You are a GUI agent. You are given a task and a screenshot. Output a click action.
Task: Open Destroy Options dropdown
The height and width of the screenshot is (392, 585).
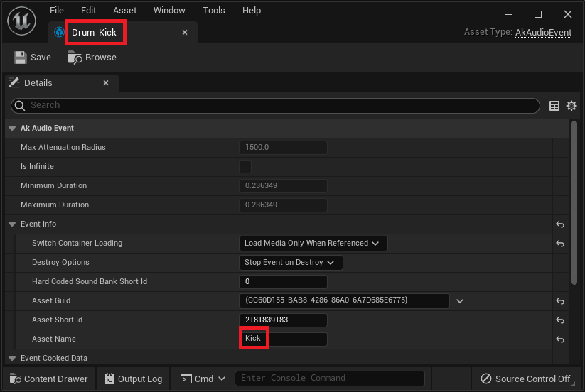coord(291,263)
